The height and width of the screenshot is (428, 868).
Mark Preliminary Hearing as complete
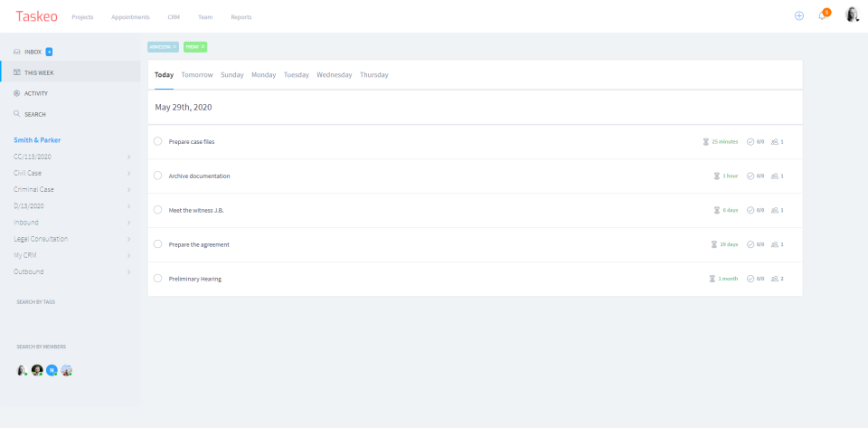point(157,279)
